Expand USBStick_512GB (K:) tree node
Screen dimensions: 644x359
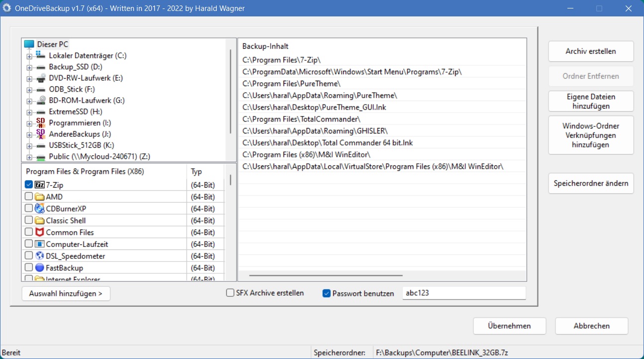pyautogui.click(x=29, y=146)
